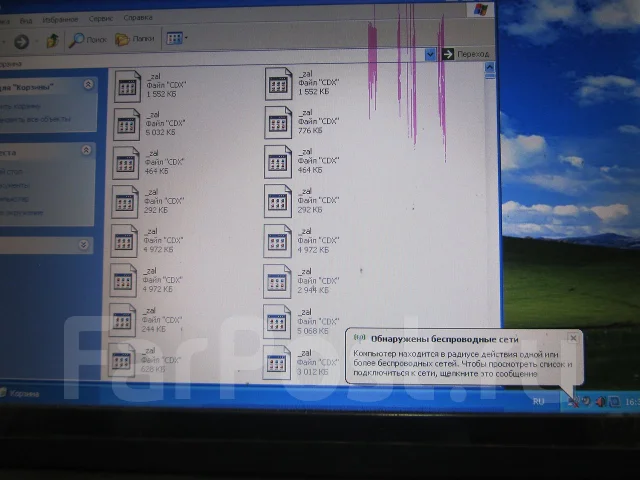Select the _zal file sized 628 КБ

[144, 360]
